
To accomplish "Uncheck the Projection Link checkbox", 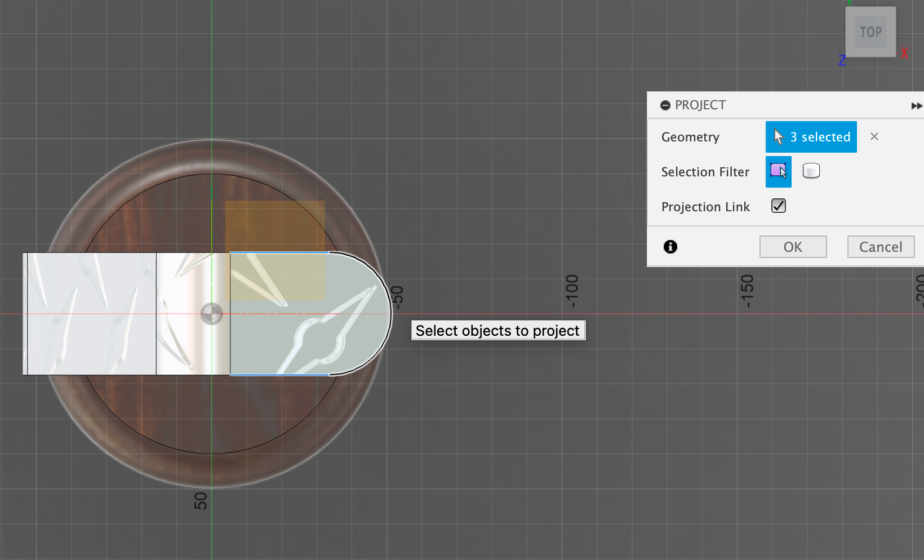I will point(778,206).
